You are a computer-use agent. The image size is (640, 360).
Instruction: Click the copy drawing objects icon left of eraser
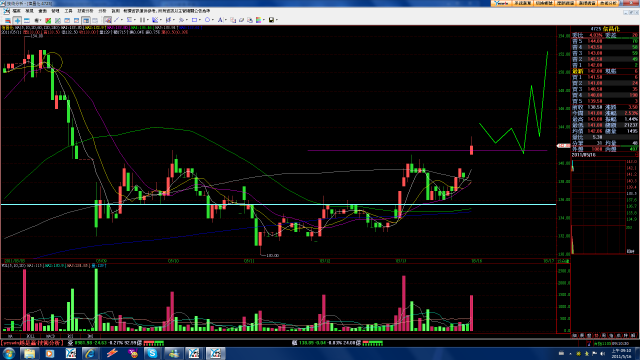pos(233,20)
